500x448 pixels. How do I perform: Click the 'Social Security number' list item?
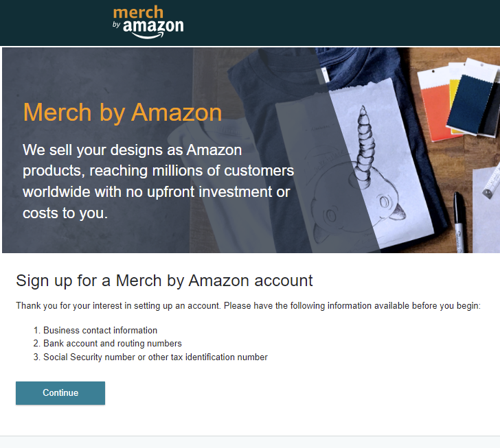pyautogui.click(x=155, y=357)
